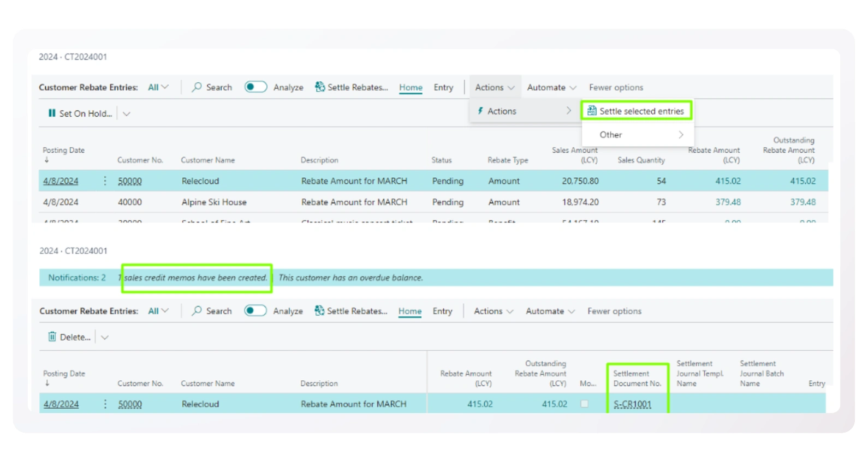868x462 pixels.
Task: Click Settle Rebates icon in upper toolbar
Action: tap(320, 87)
